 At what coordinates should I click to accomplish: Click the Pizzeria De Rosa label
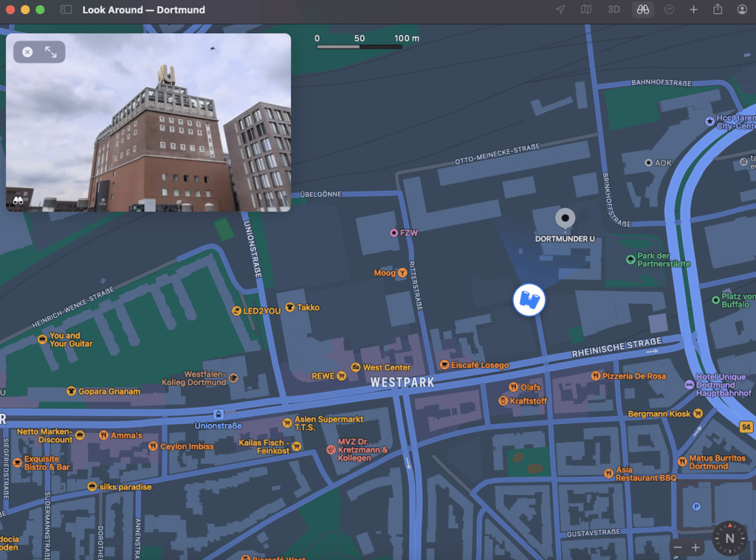(x=633, y=376)
